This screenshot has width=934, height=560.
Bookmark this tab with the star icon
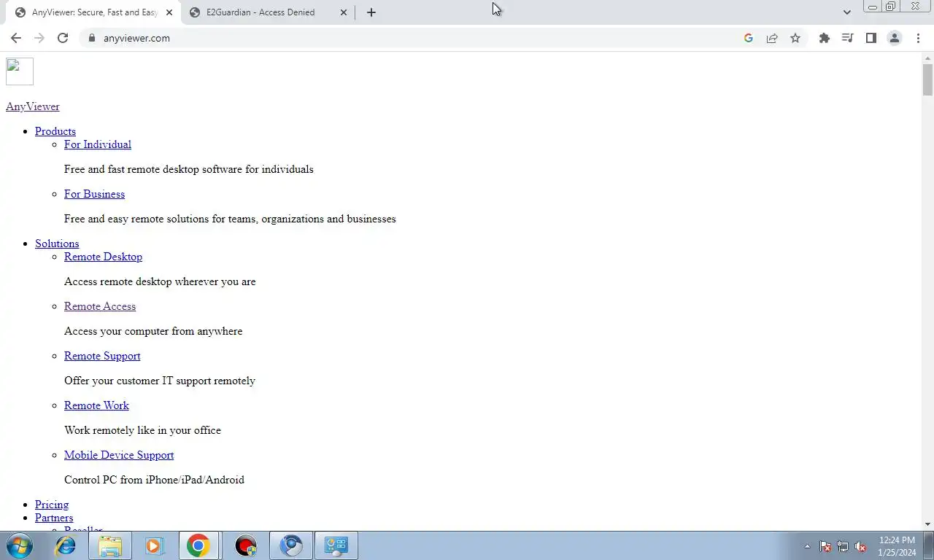(795, 38)
